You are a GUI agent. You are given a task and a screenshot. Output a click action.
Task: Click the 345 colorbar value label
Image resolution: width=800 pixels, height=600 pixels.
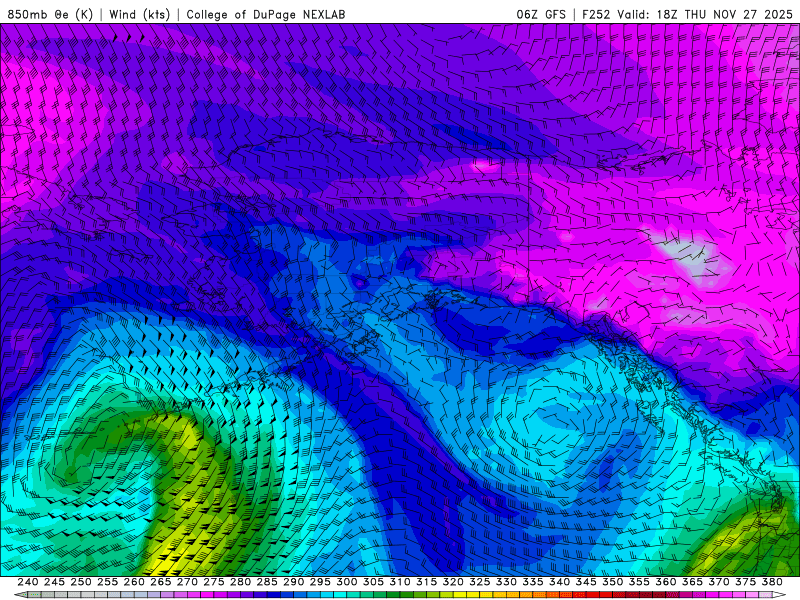(586, 582)
